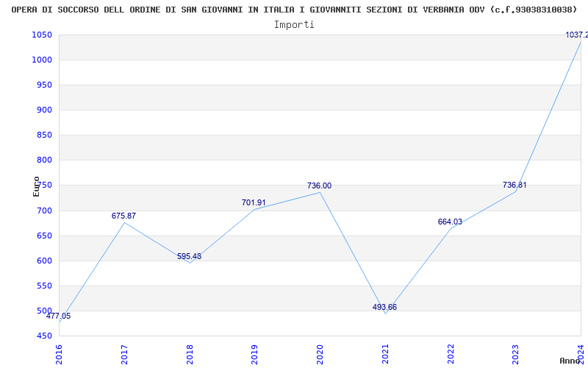
Task: Click x-axis year 2019
Action: (x=255, y=354)
